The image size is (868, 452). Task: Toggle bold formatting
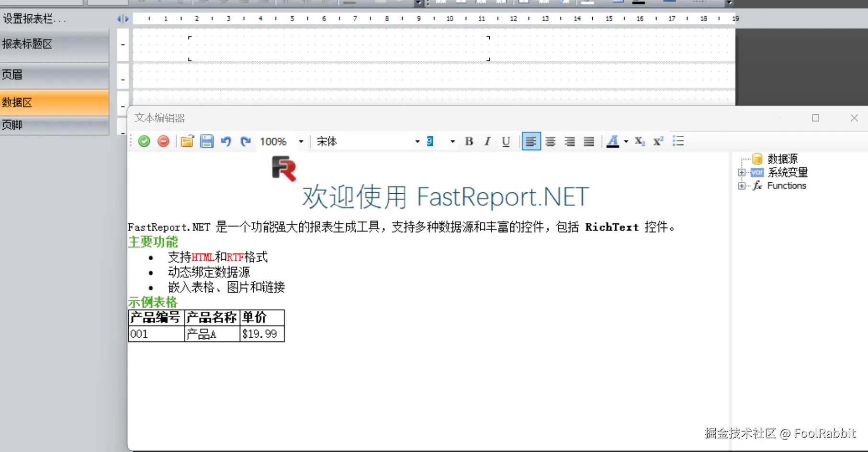469,142
